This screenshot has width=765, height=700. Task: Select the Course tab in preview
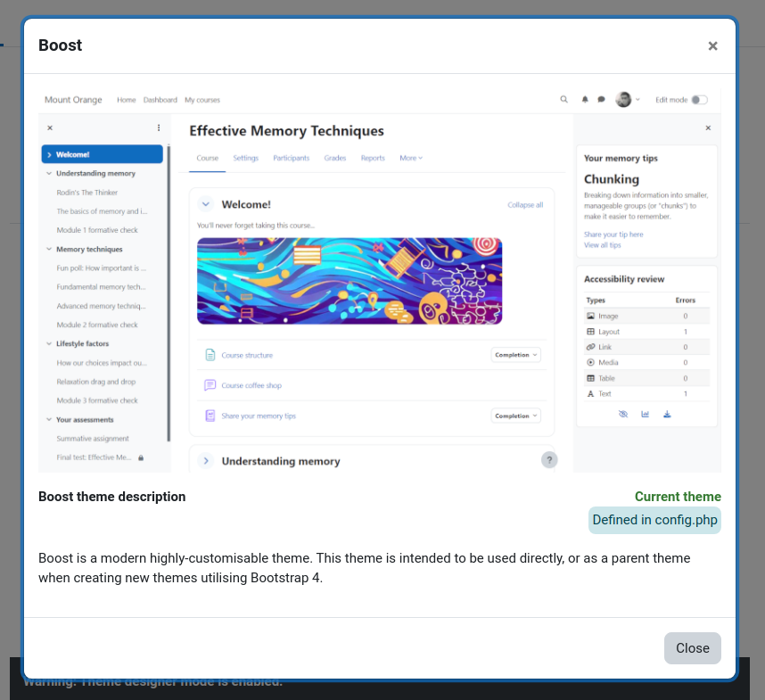208,158
